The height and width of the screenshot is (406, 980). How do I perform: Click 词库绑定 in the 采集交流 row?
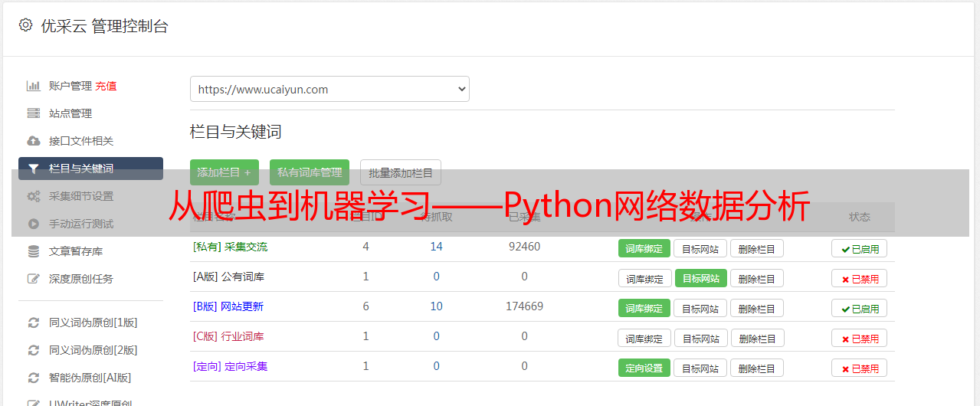click(644, 248)
